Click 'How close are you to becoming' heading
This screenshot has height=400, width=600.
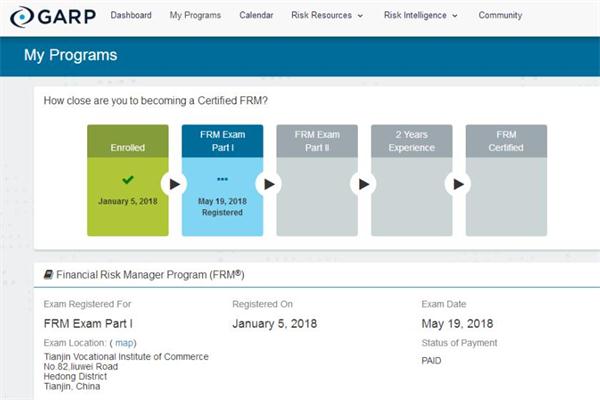coord(155,101)
